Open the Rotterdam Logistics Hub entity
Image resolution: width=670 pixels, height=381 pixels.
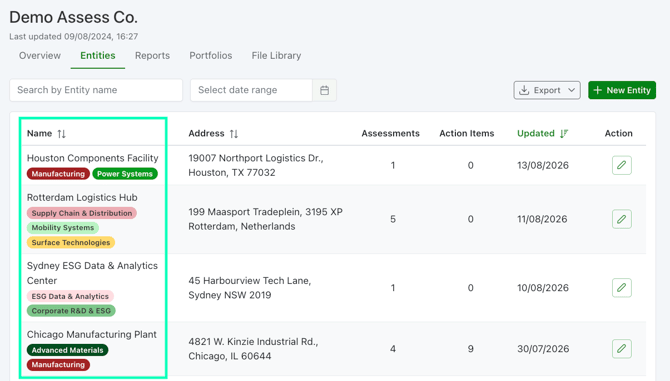coord(82,197)
